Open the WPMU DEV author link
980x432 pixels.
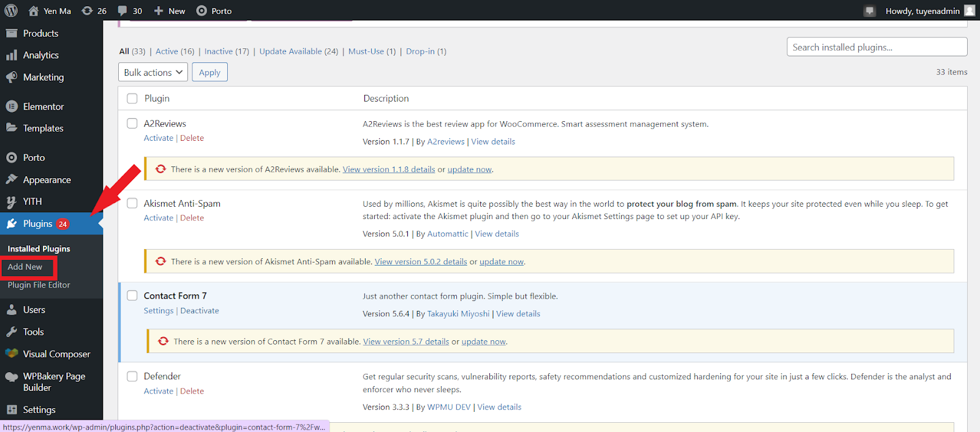(449, 407)
